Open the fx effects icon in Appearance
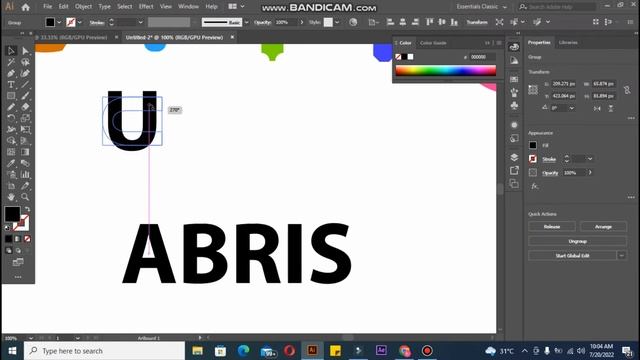The height and width of the screenshot is (360, 640). [x=535, y=186]
